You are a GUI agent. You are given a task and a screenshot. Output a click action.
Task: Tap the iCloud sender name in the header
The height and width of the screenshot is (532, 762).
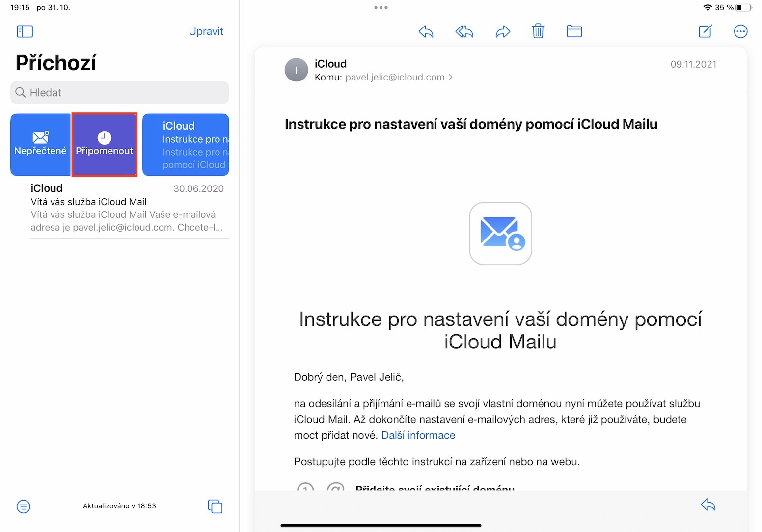pyautogui.click(x=330, y=64)
